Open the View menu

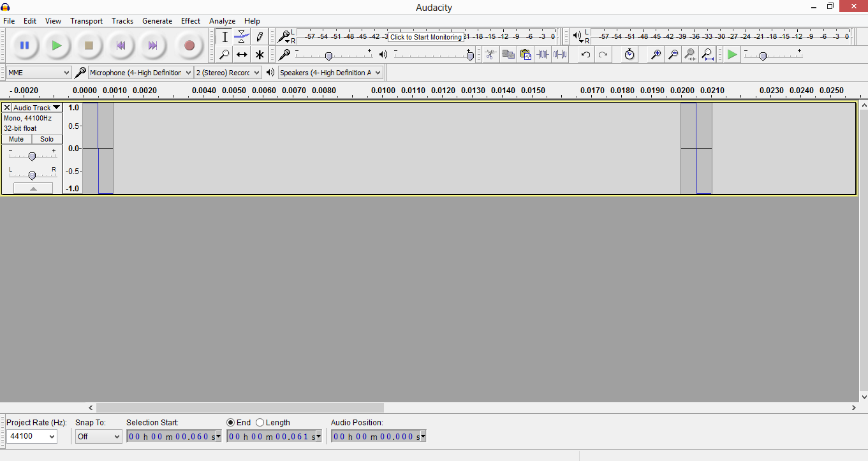pos(54,21)
